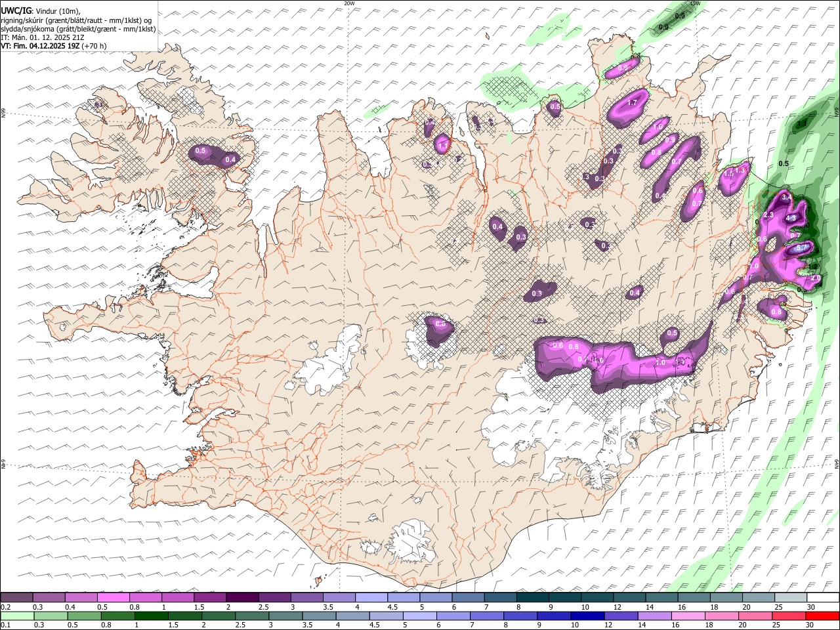Pick the pale green lower swatch above 0.1
Viewport: 840px width, 630px height.
pos(17,616)
